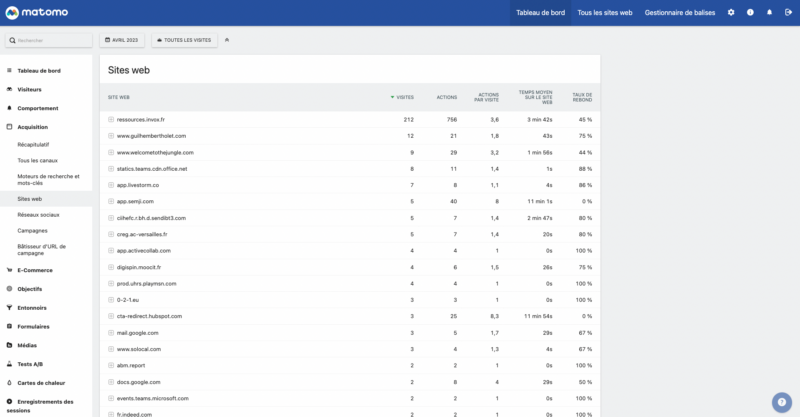800x417 pixels.
Task: Collapse the Acquisition sidebar section
Action: tap(33, 127)
